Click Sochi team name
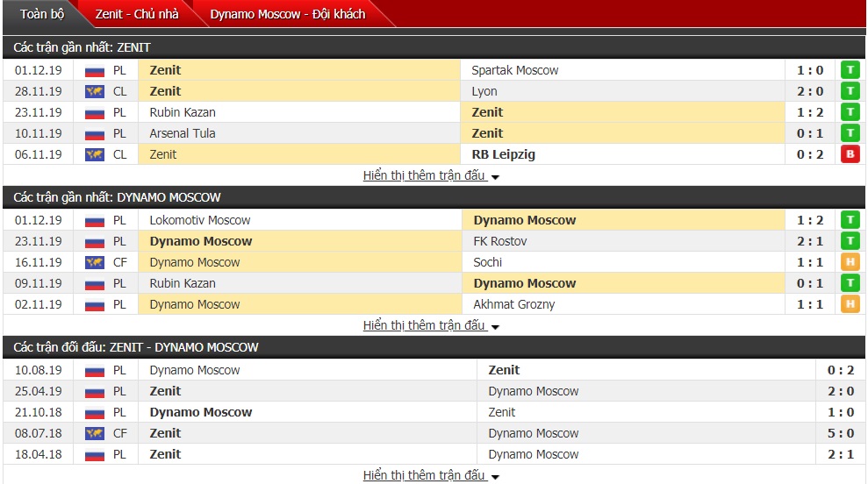The image size is (868, 484). 488,262
